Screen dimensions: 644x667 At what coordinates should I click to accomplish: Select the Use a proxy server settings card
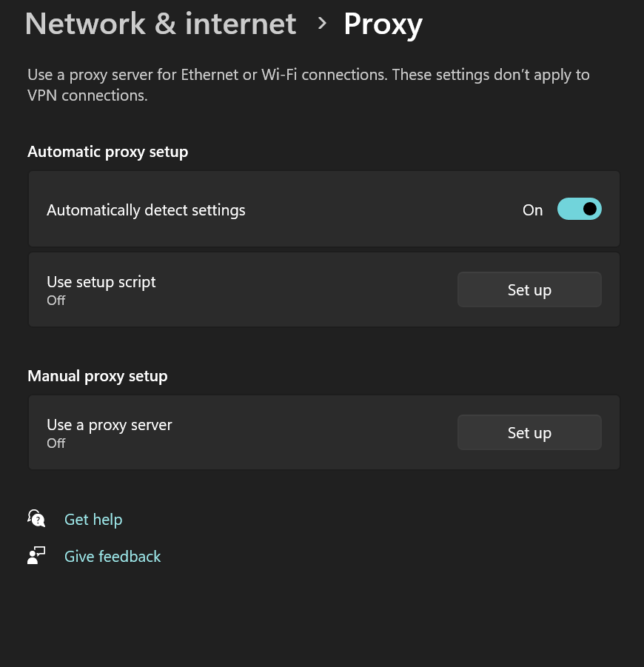click(296, 432)
